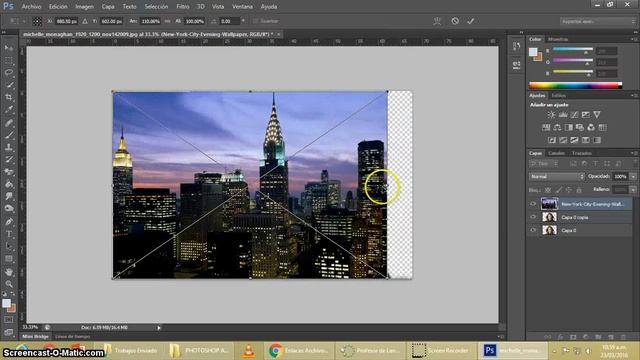This screenshot has height=360, width=640.
Task: Select the Move tool
Action: [x=9, y=48]
